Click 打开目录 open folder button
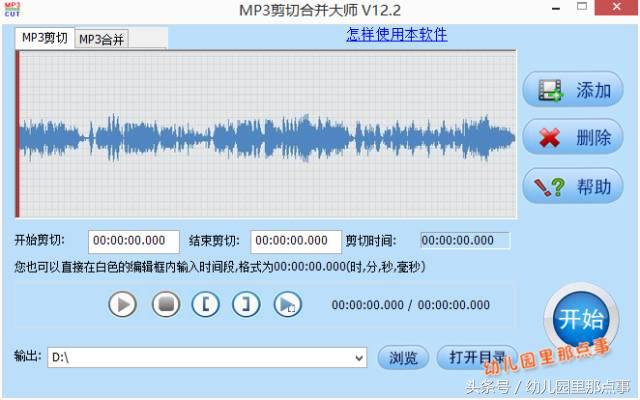Viewport: 640px width, 400px height. (x=477, y=357)
